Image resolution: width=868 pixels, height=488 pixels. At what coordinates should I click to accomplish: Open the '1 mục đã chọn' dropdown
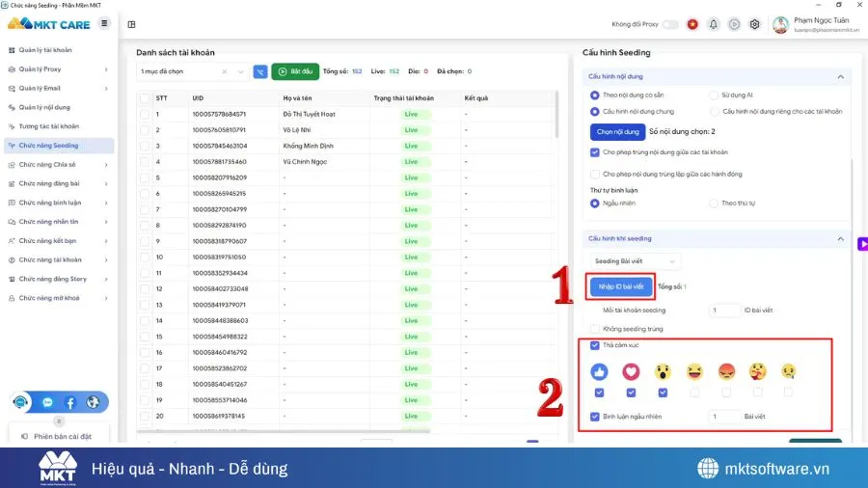click(191, 71)
